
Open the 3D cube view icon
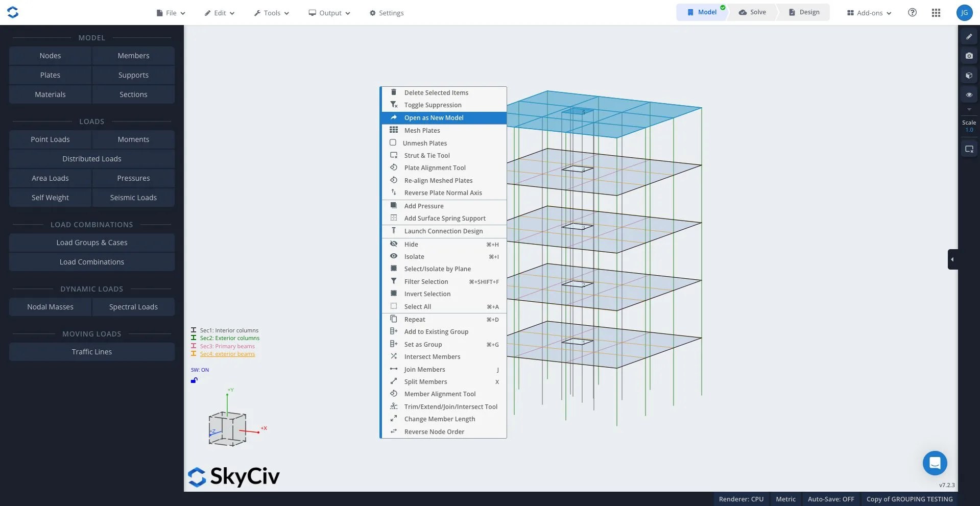click(x=969, y=76)
